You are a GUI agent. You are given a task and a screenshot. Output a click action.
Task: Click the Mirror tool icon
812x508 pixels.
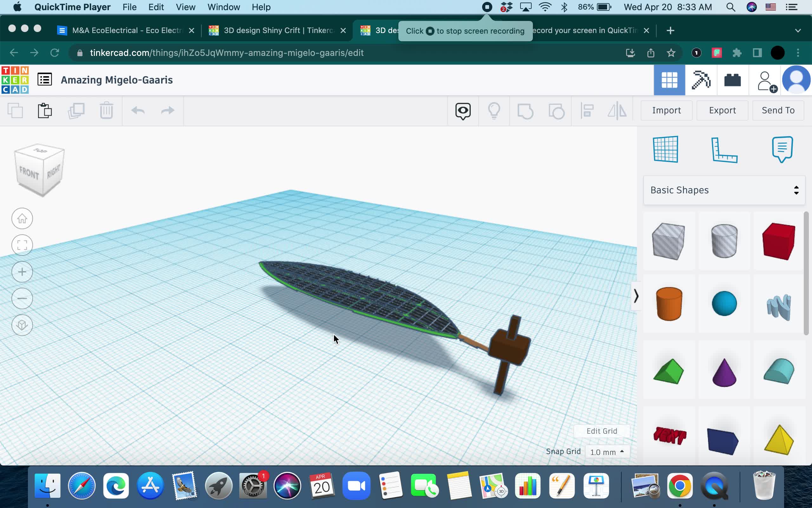617,111
